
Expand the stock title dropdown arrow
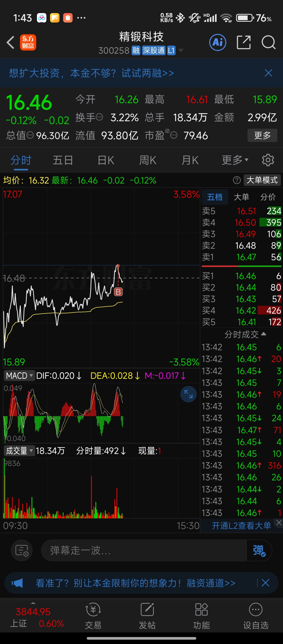point(181,50)
